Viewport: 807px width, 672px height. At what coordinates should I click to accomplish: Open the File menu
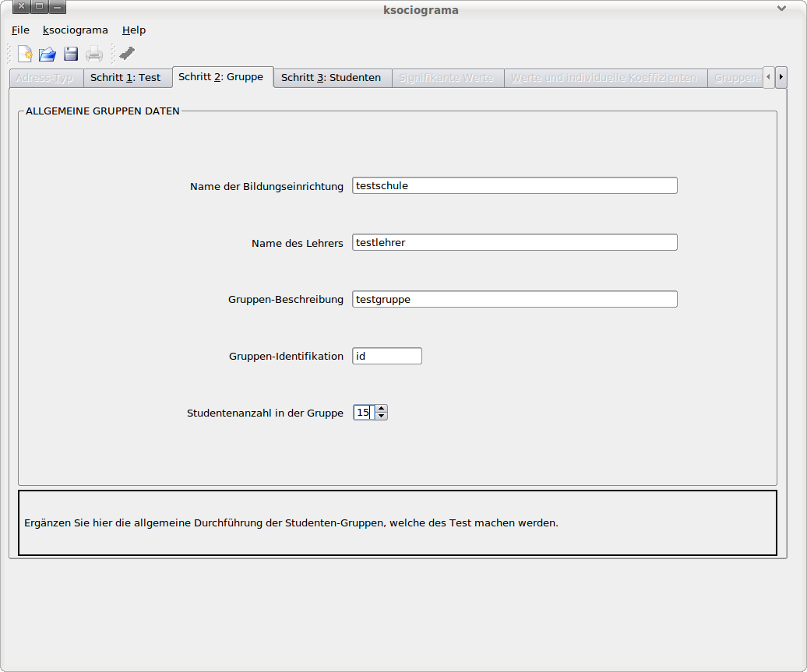tap(20, 30)
